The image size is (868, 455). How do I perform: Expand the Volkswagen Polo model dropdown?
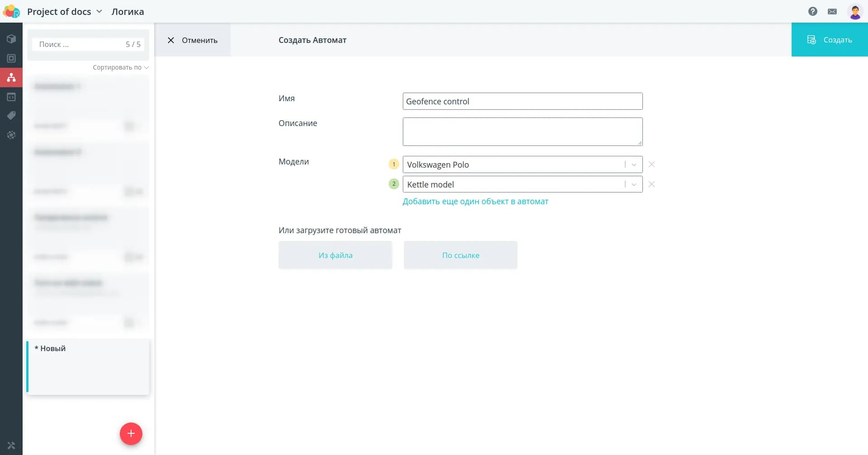[634, 164]
